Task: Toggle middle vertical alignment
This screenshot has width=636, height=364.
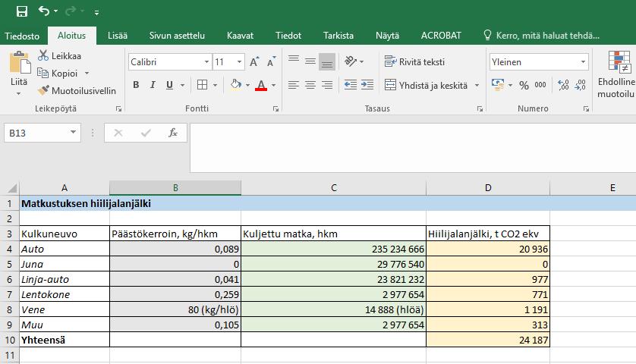Action: pos(310,61)
